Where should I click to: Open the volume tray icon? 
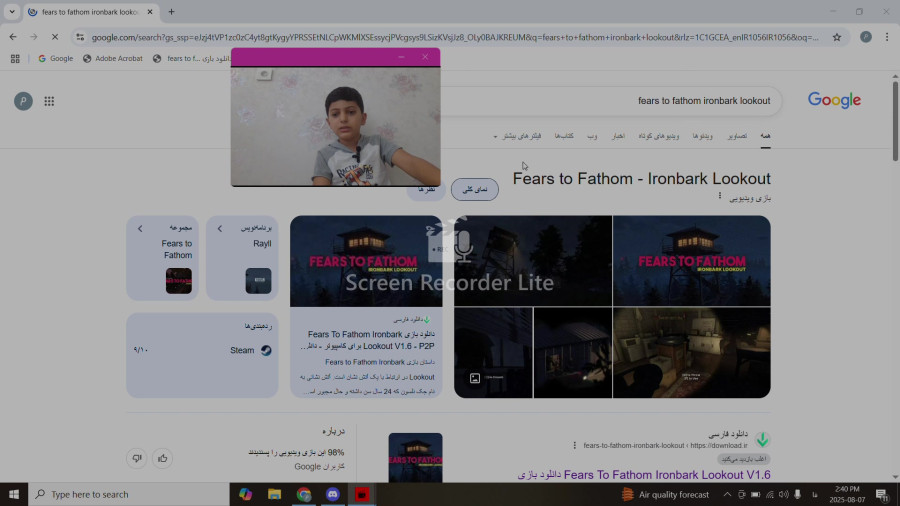[x=783, y=494]
